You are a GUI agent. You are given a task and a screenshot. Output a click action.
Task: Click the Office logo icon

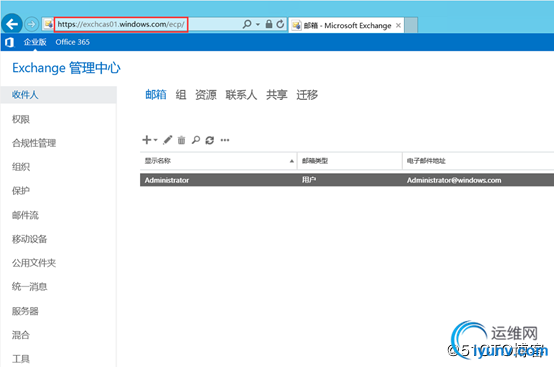coord(10,42)
